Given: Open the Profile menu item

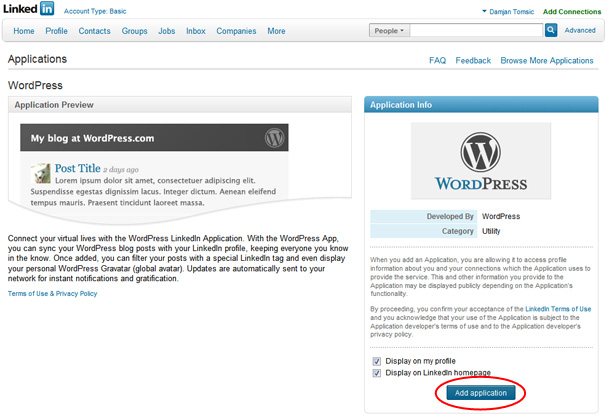Looking at the screenshot, I should [x=57, y=31].
